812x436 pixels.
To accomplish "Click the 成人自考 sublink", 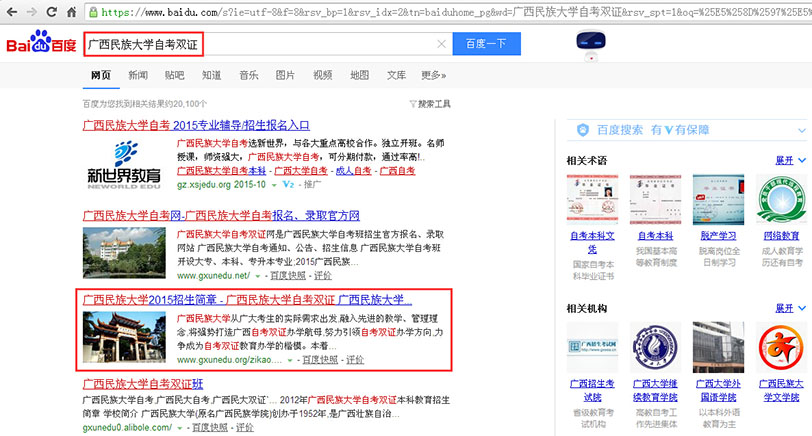I will 354,171.
